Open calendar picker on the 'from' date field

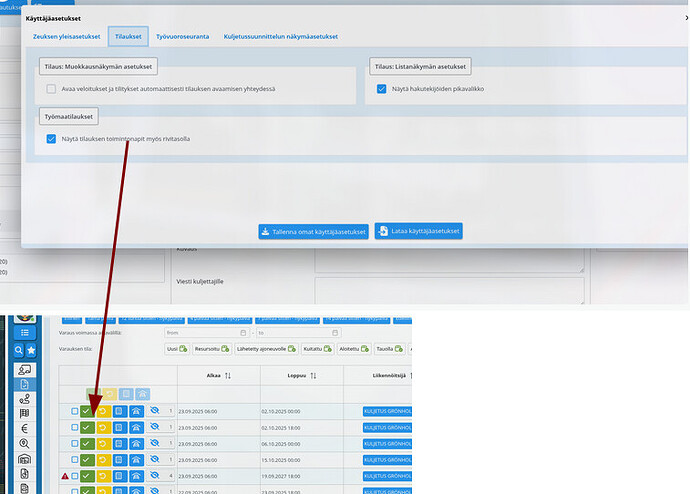click(243, 332)
